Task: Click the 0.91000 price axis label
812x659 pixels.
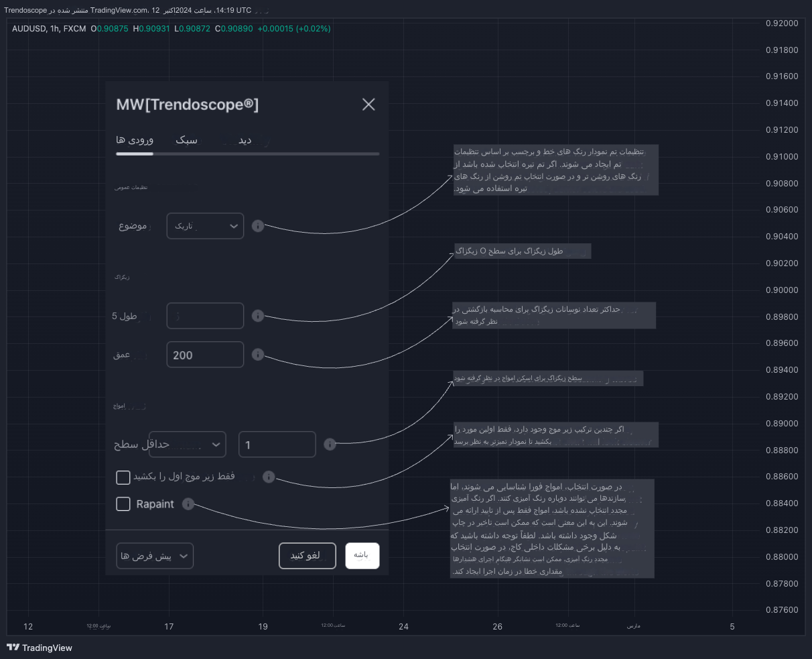Action: tap(782, 156)
